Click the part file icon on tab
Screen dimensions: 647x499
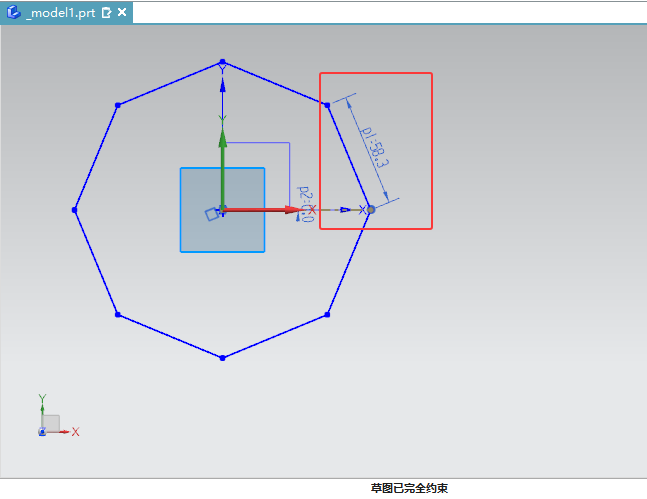[13, 12]
